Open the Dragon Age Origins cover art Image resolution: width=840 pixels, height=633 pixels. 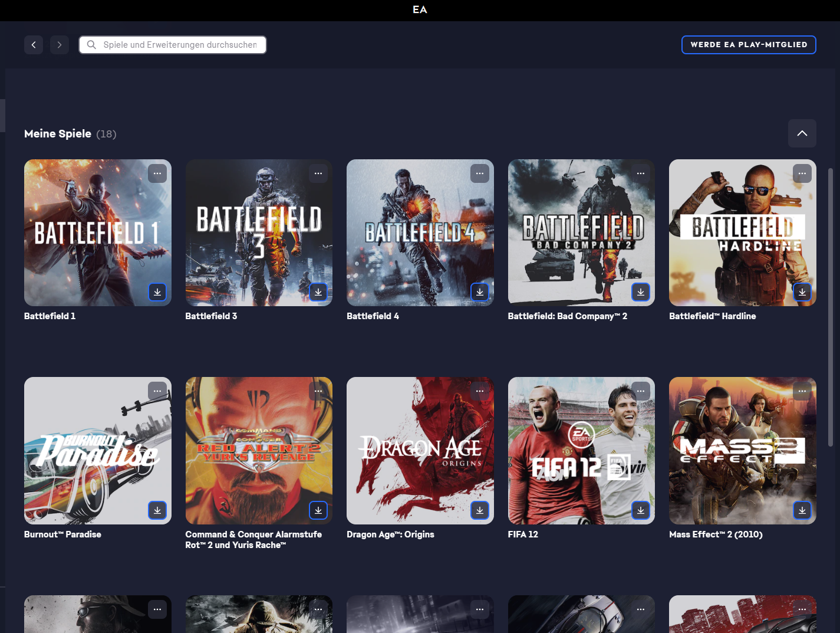point(420,451)
